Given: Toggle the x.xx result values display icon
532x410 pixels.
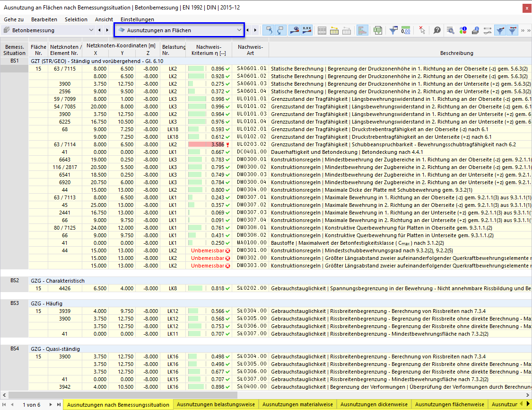Looking at the screenshot, I should click(x=307, y=30).
